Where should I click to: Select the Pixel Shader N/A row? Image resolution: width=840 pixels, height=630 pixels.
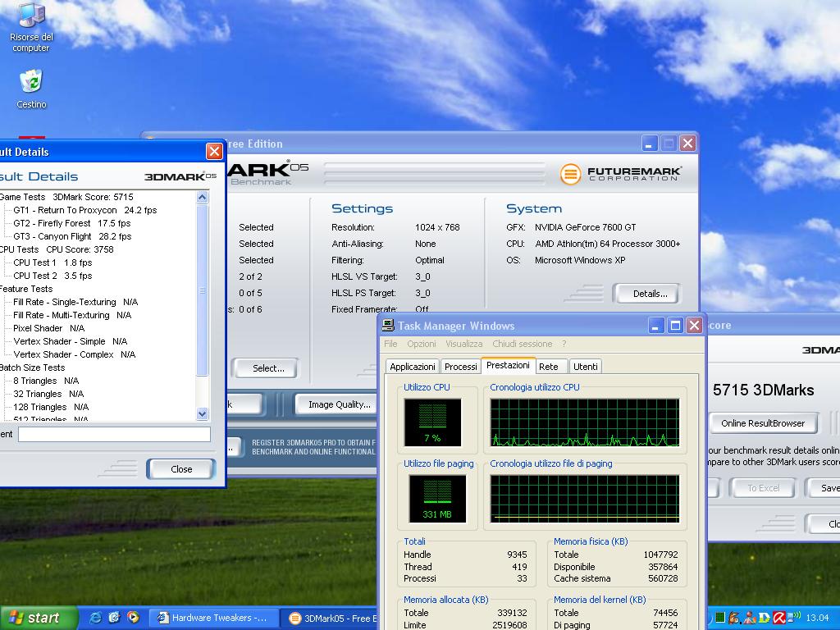pyautogui.click(x=48, y=328)
